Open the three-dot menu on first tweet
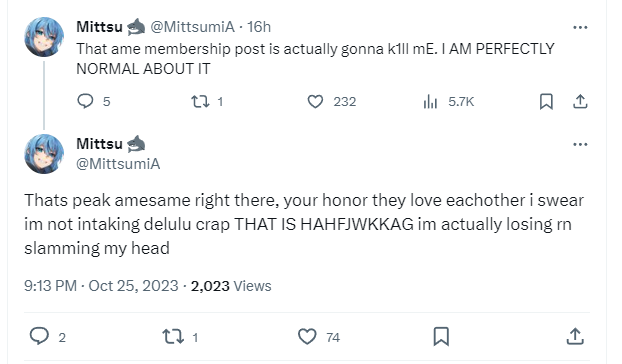Image resolution: width=622 pixels, height=364 pixels. 580,27
